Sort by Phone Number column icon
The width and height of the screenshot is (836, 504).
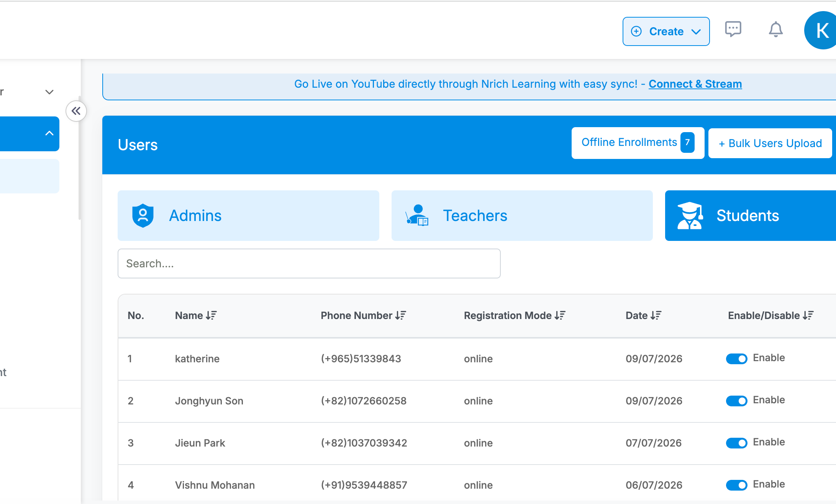400,315
